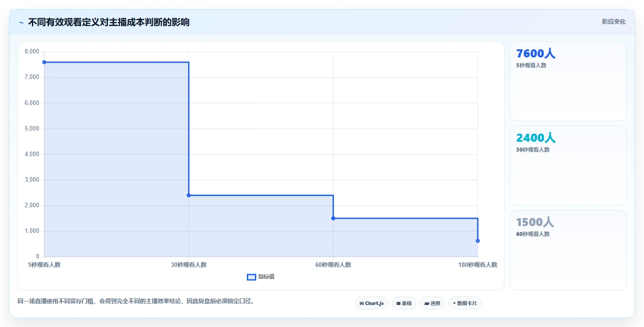Click the footnote text starting 同一场直播
This screenshot has width=644, height=327.
(x=137, y=301)
